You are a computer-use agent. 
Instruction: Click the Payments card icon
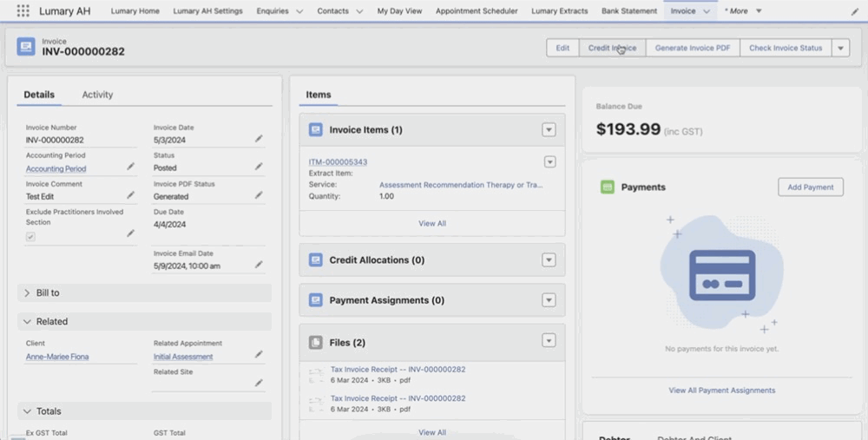coord(608,187)
